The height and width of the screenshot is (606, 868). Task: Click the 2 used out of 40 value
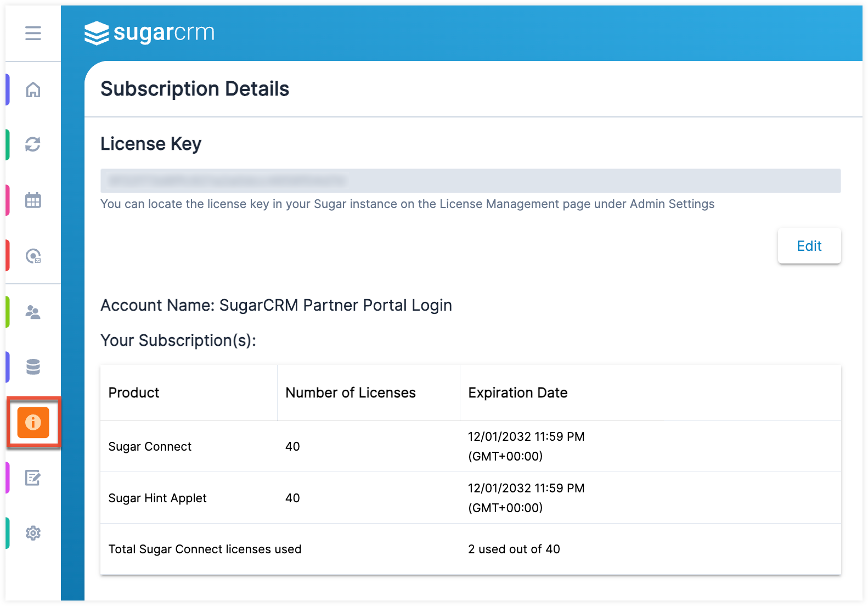[x=514, y=549]
